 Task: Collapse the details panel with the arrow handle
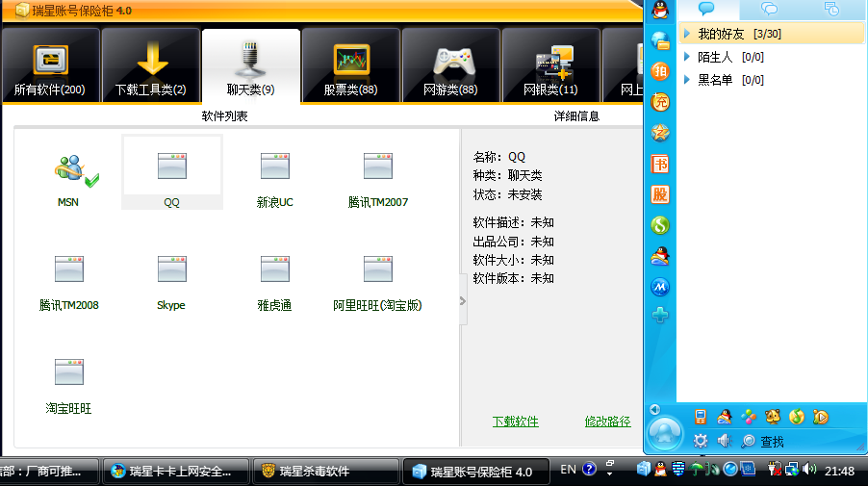click(x=463, y=301)
